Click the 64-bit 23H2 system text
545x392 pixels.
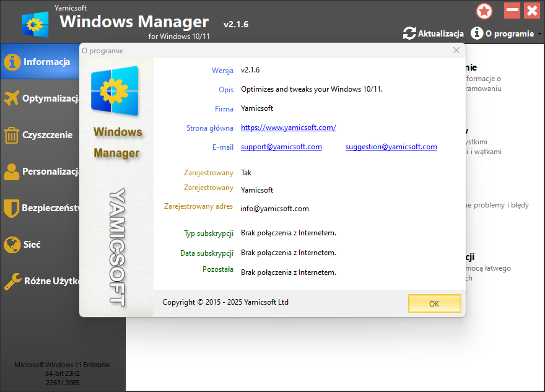[x=62, y=373]
